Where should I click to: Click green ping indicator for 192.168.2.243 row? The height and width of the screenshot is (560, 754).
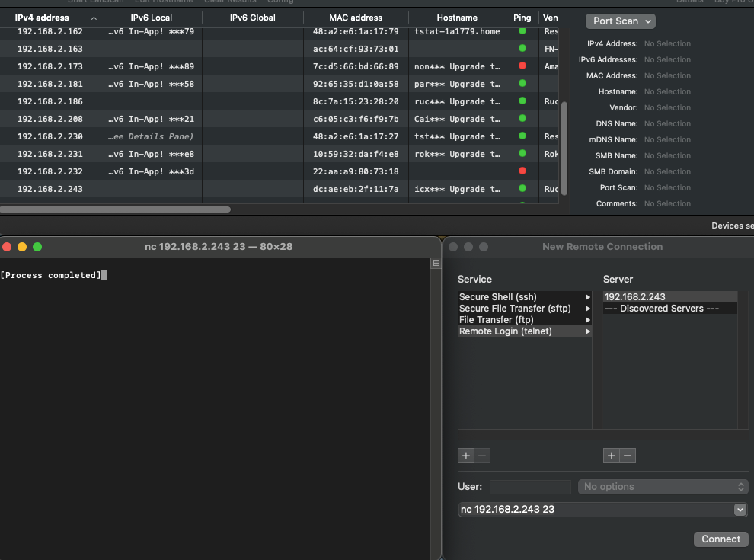522,188
